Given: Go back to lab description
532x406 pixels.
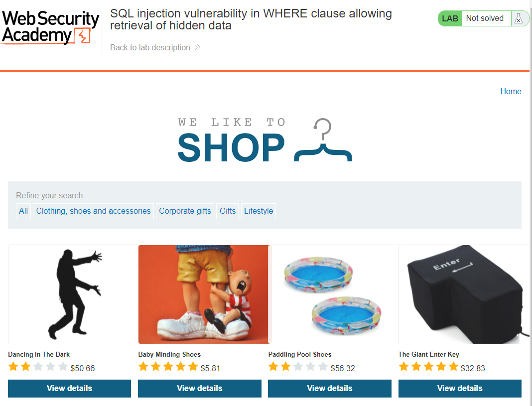Looking at the screenshot, I should (150, 47).
